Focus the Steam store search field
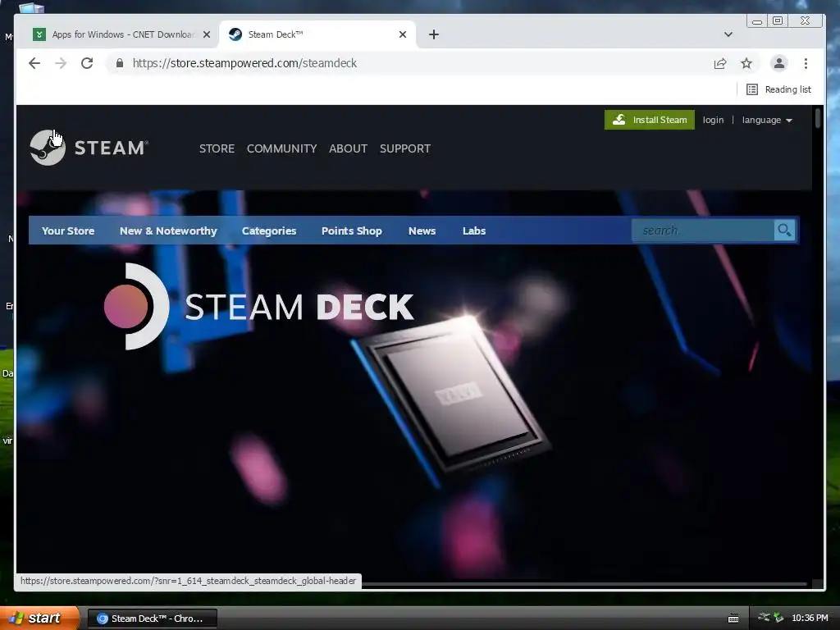Viewport: 840px width, 630px height. coord(703,231)
